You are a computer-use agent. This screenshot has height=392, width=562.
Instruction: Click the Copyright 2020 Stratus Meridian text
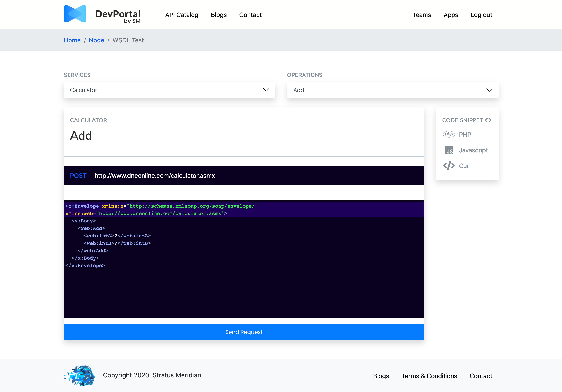(152, 375)
